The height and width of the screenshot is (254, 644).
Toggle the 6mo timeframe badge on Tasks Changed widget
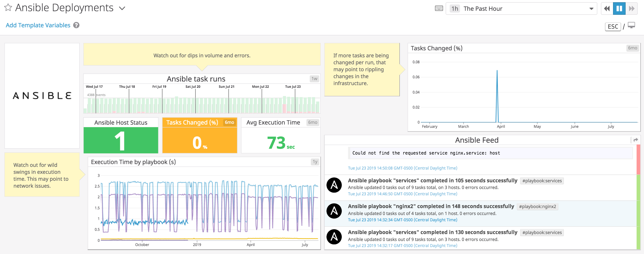click(633, 48)
